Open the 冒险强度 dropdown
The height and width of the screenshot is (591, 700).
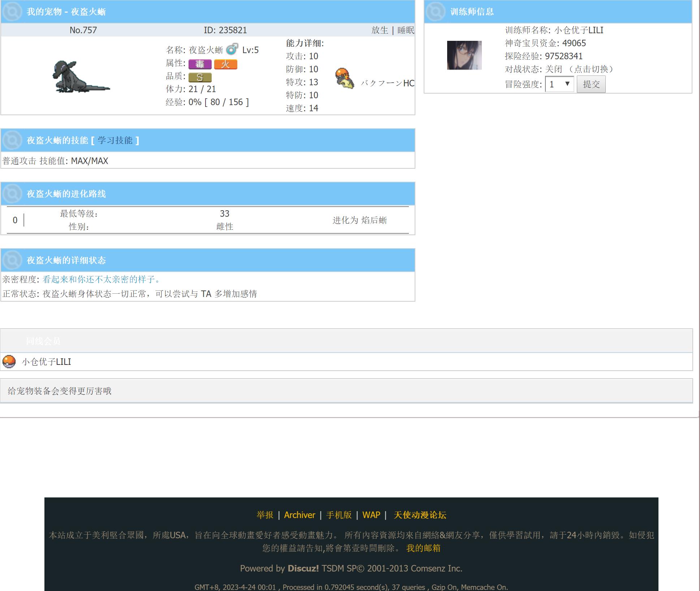559,84
